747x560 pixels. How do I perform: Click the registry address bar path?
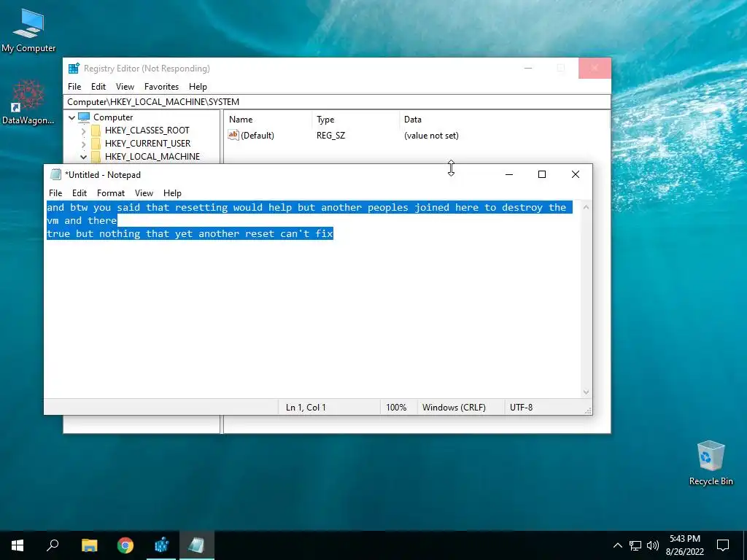(x=337, y=102)
